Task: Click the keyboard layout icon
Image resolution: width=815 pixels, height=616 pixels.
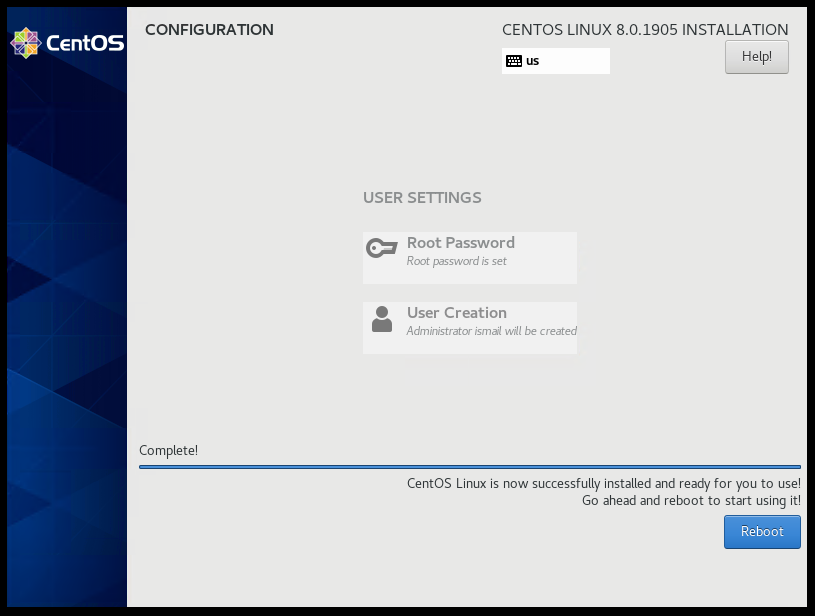Action: click(x=514, y=61)
